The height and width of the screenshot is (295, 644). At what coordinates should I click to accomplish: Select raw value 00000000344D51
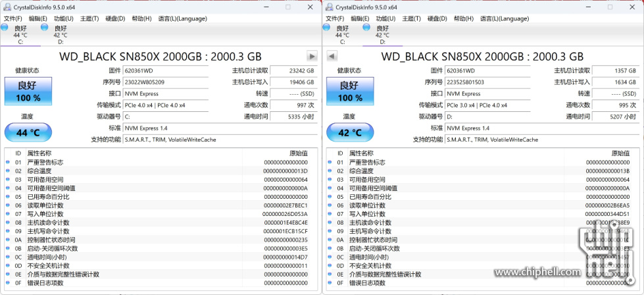coord(607,214)
